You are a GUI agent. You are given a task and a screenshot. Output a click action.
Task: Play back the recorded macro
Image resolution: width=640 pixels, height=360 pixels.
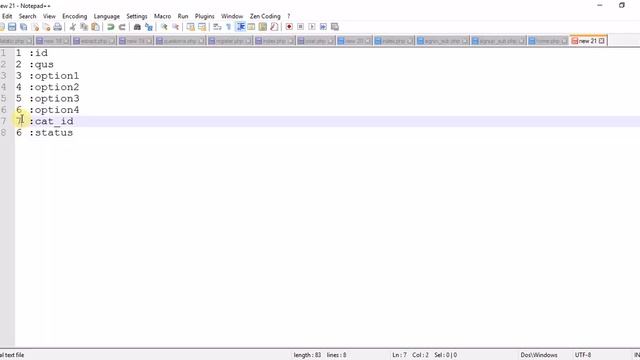(312, 27)
